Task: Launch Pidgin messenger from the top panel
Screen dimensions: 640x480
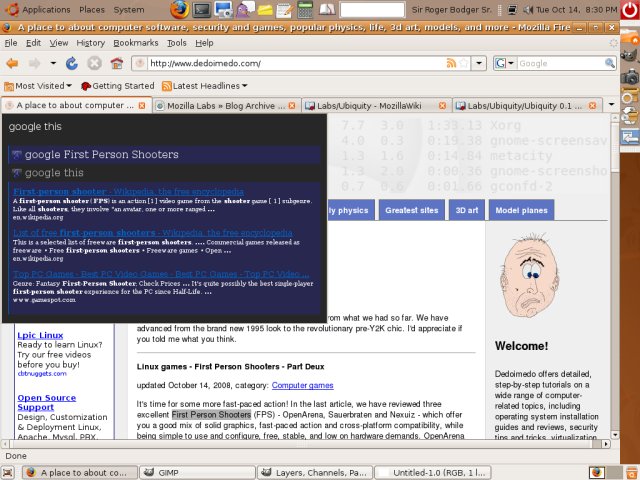Action: point(245,9)
